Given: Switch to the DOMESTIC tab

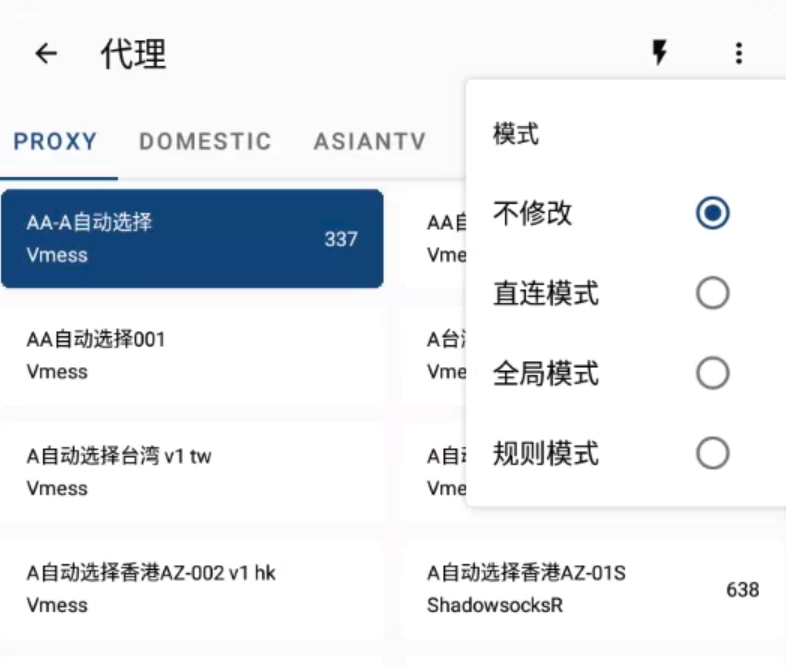Looking at the screenshot, I should pos(205,142).
